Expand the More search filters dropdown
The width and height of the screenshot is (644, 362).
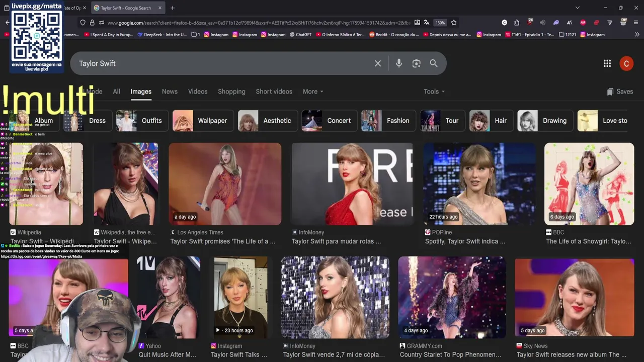313,92
